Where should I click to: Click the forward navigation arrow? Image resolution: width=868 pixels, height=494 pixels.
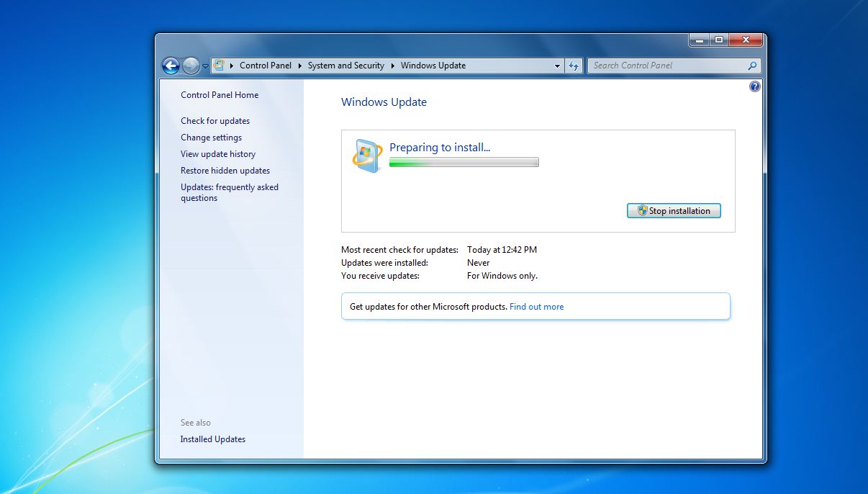click(191, 66)
